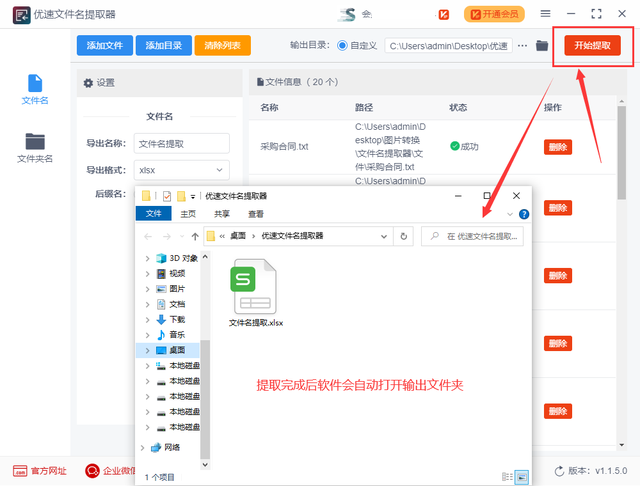Expand the Explorer ribbon chevron
This screenshot has height=486, width=640.
[510, 214]
